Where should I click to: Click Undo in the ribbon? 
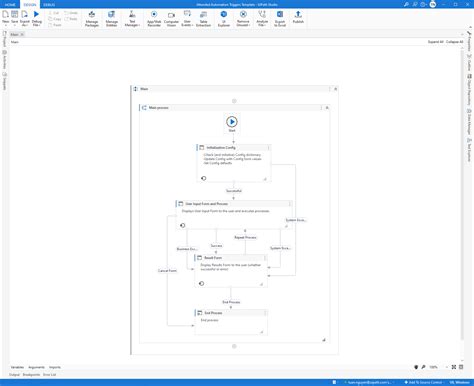click(71, 13)
